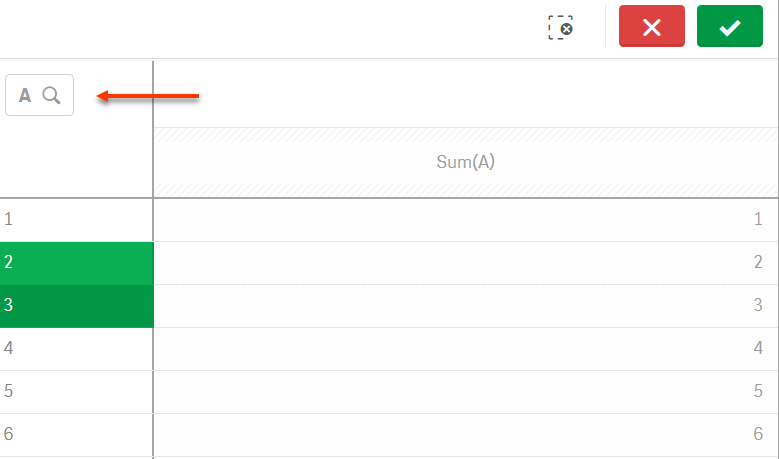Click the Sum(A) column header
The height and width of the screenshot is (459, 779).
pos(466,162)
